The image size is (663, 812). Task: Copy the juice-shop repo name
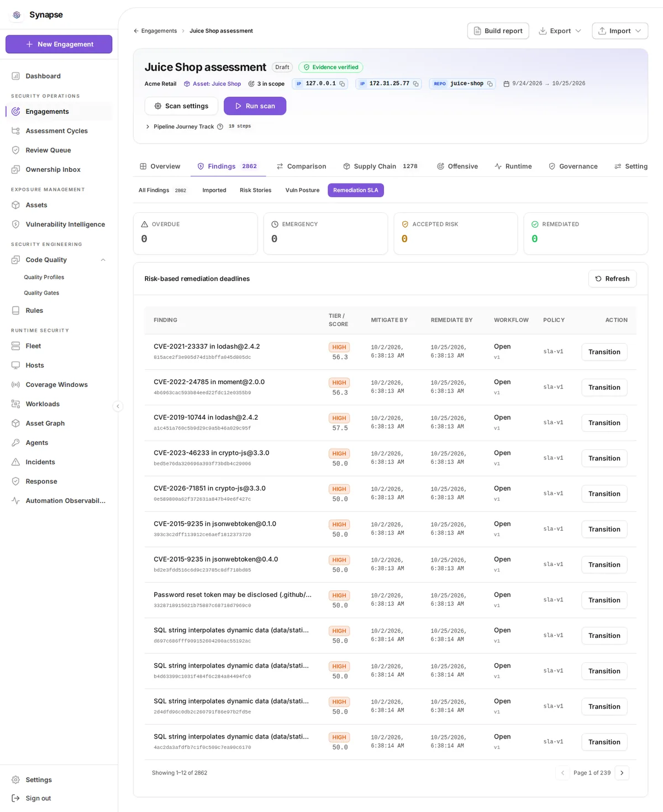pyautogui.click(x=490, y=84)
